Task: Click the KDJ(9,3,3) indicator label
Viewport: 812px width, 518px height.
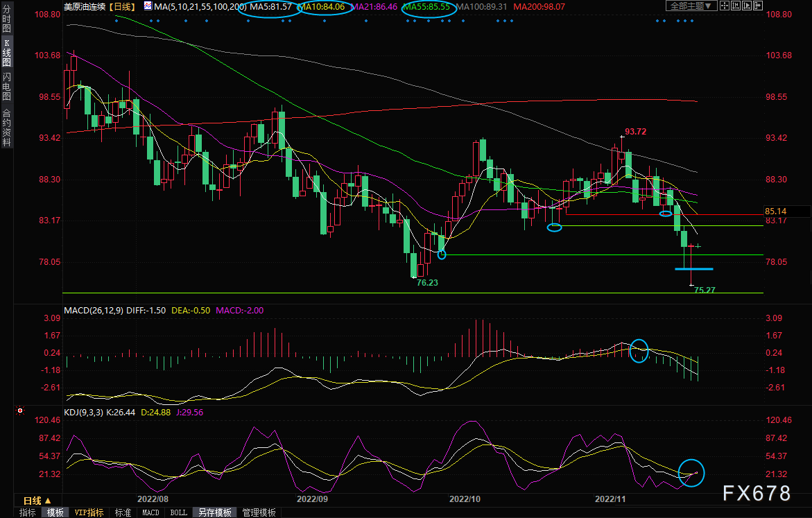Action: pyautogui.click(x=83, y=413)
